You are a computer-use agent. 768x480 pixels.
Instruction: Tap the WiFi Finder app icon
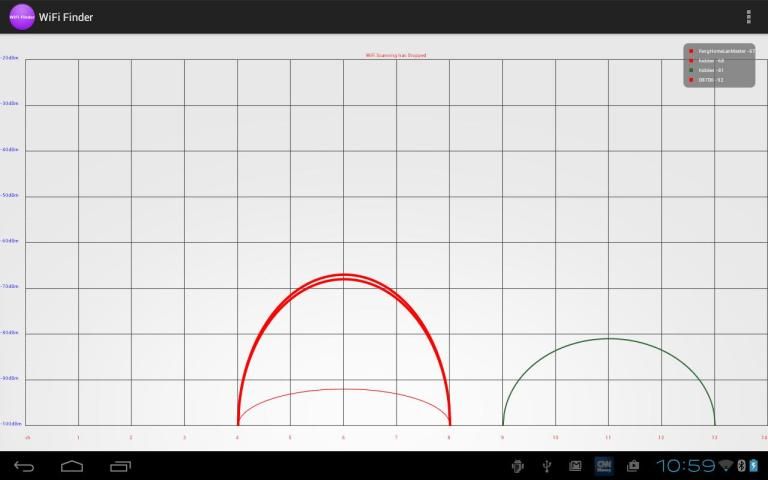(22, 17)
